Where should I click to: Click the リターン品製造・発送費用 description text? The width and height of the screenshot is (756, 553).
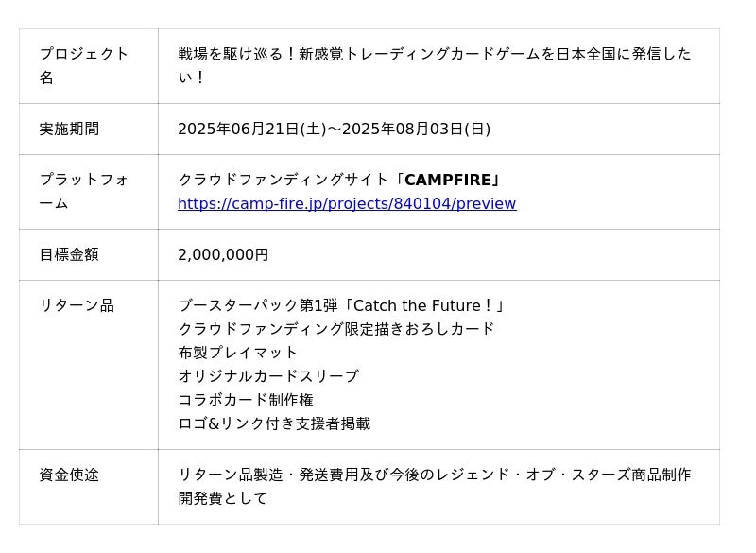[x=435, y=475]
